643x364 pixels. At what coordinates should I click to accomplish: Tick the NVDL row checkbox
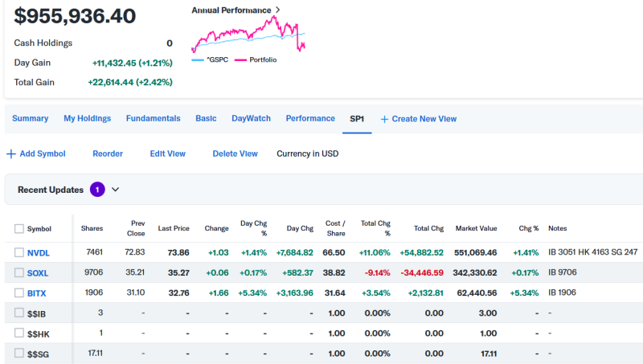(19, 252)
